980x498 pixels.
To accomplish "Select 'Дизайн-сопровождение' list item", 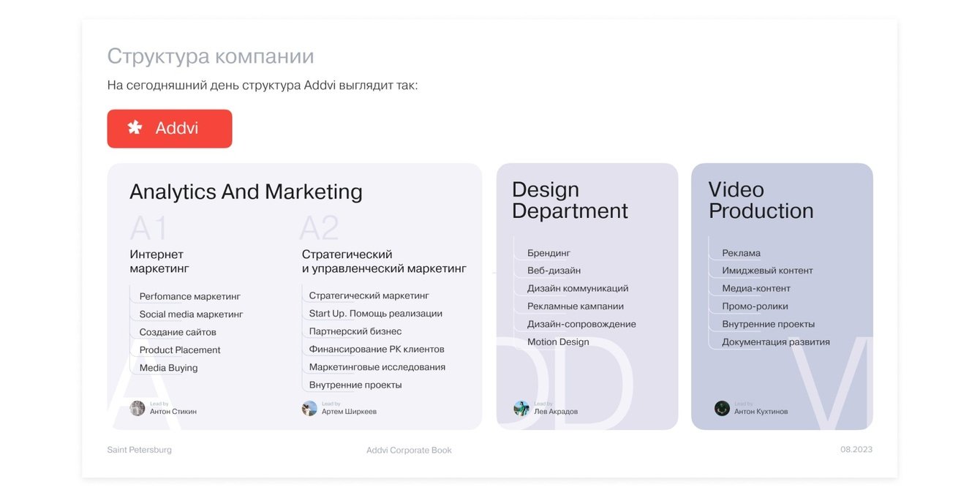I will pyautogui.click(x=581, y=324).
